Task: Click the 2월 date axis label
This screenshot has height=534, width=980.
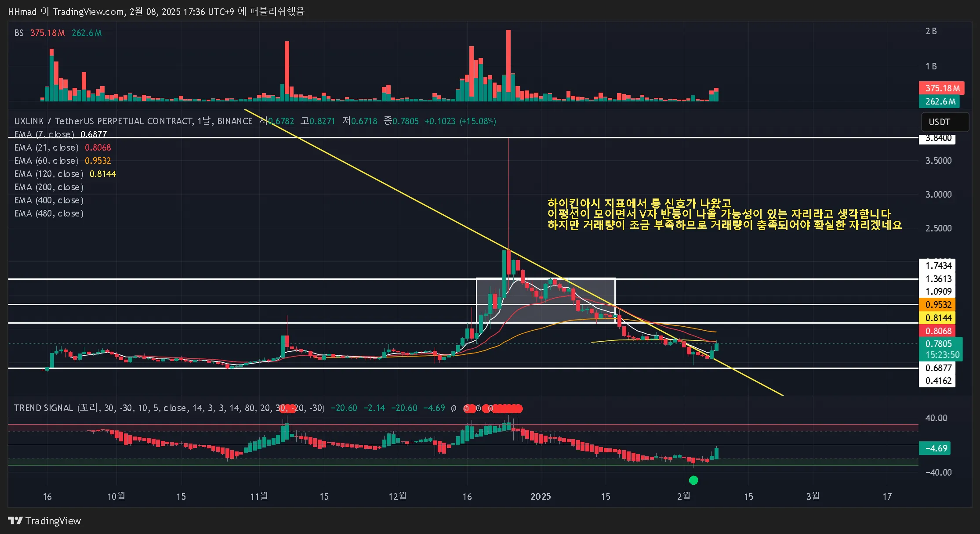Action: [x=683, y=496]
